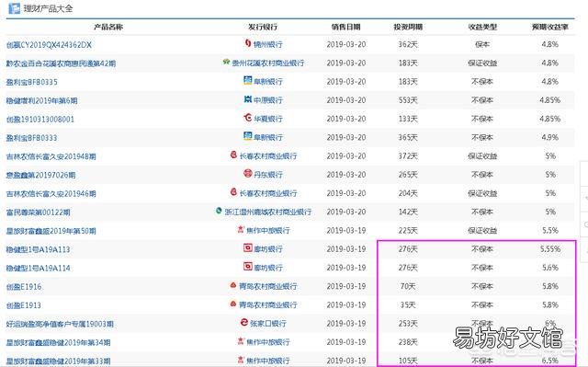The height and width of the screenshot is (367, 588).
Task: Click 廊坊银行 logo in the A19A114 row
Action: pyautogui.click(x=248, y=267)
